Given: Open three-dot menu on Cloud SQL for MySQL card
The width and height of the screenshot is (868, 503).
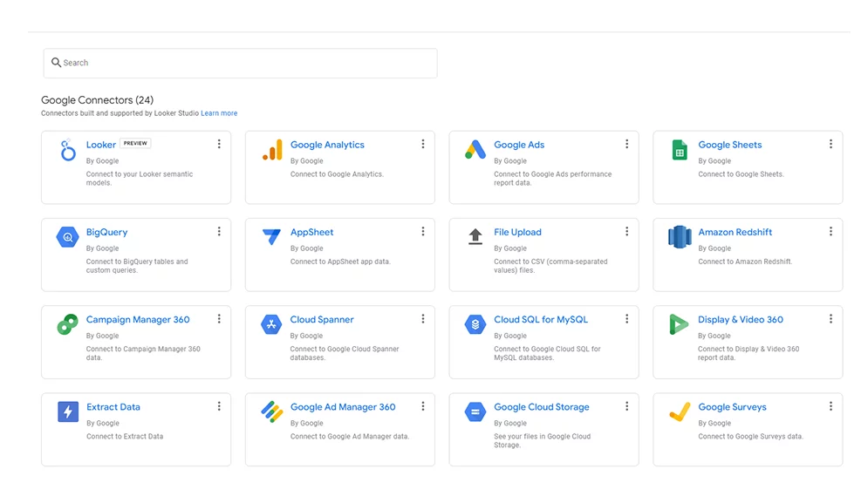Looking at the screenshot, I should 626,319.
